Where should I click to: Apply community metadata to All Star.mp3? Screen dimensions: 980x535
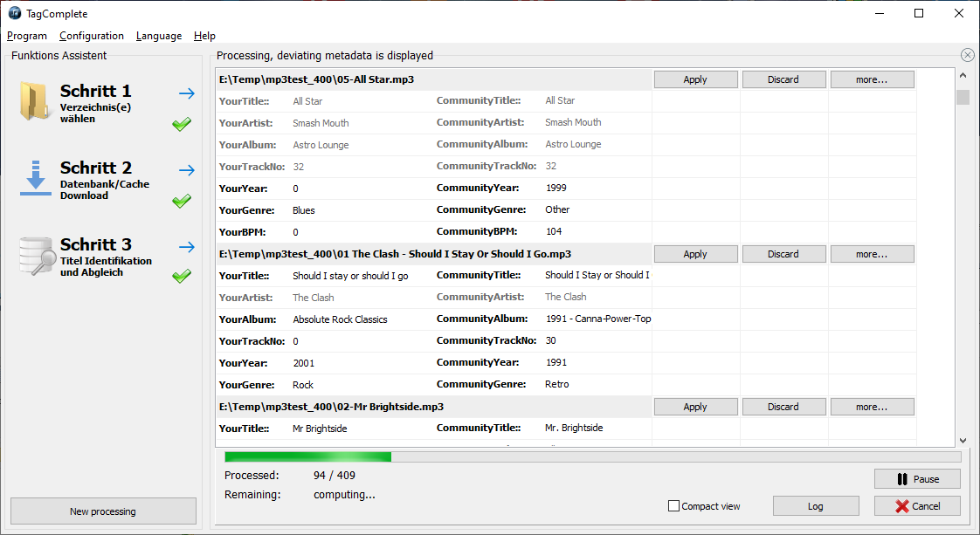[x=695, y=79]
